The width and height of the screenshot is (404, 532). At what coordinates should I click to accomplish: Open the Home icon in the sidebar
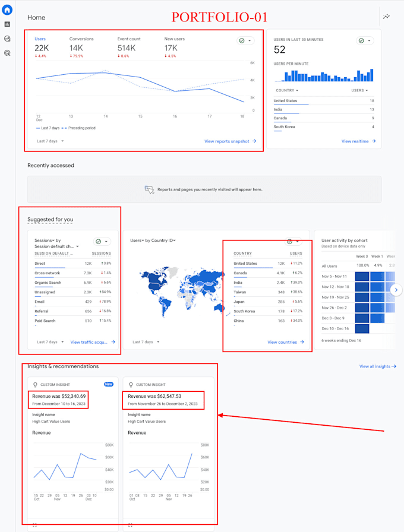point(7,10)
